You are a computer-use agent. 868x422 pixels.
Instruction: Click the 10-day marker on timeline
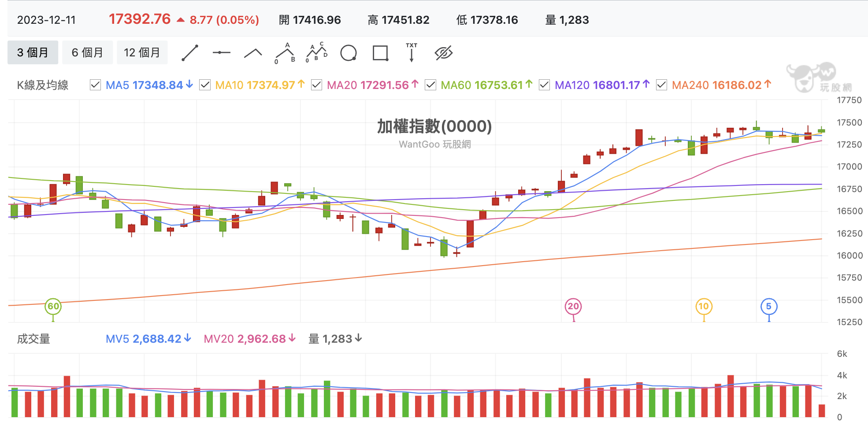click(x=704, y=307)
